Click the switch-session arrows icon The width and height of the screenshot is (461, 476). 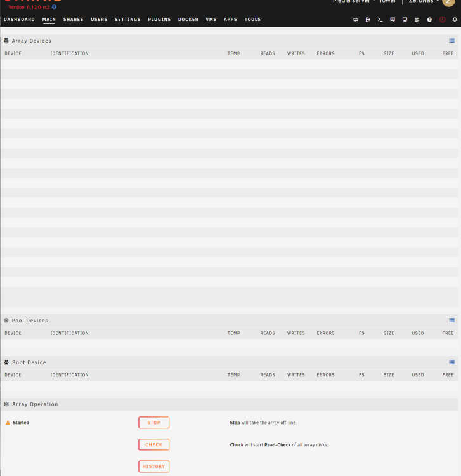[x=356, y=20]
